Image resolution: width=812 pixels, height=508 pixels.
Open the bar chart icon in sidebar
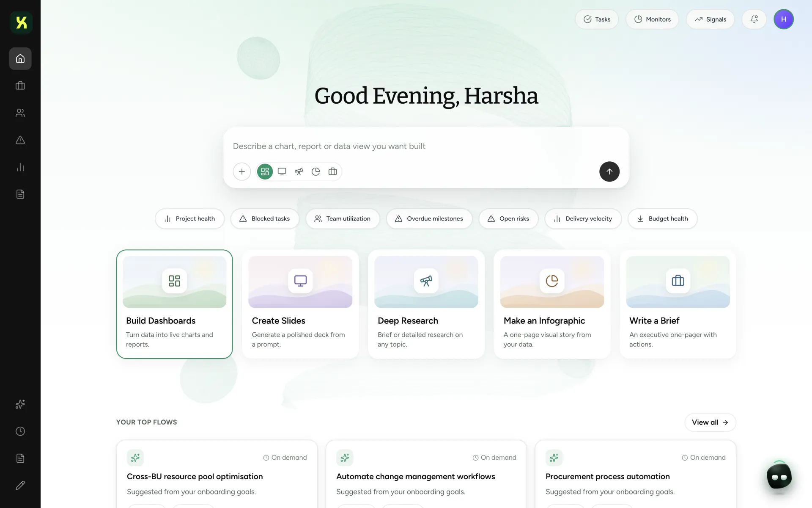[x=20, y=167]
